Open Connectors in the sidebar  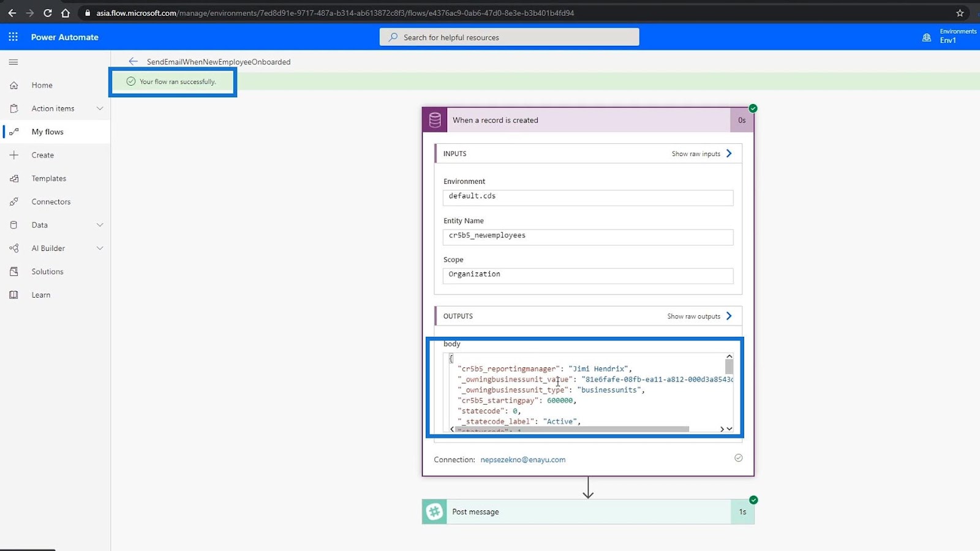click(51, 201)
